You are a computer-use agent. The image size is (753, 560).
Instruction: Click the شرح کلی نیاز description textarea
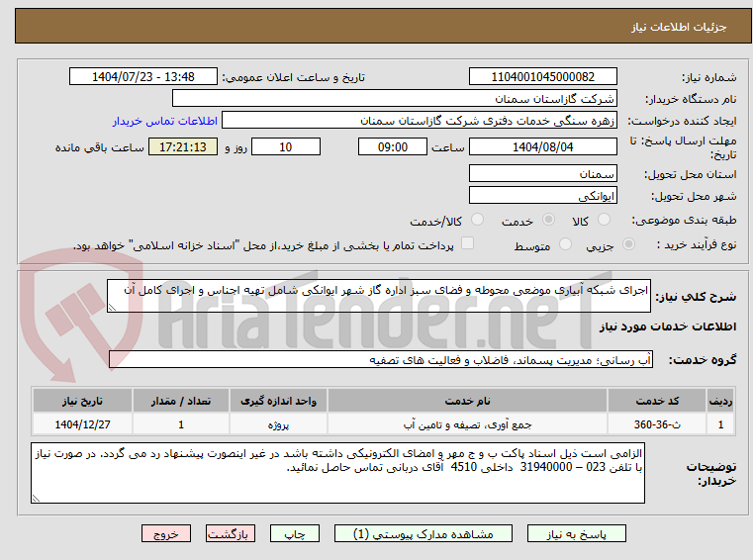[378, 296]
